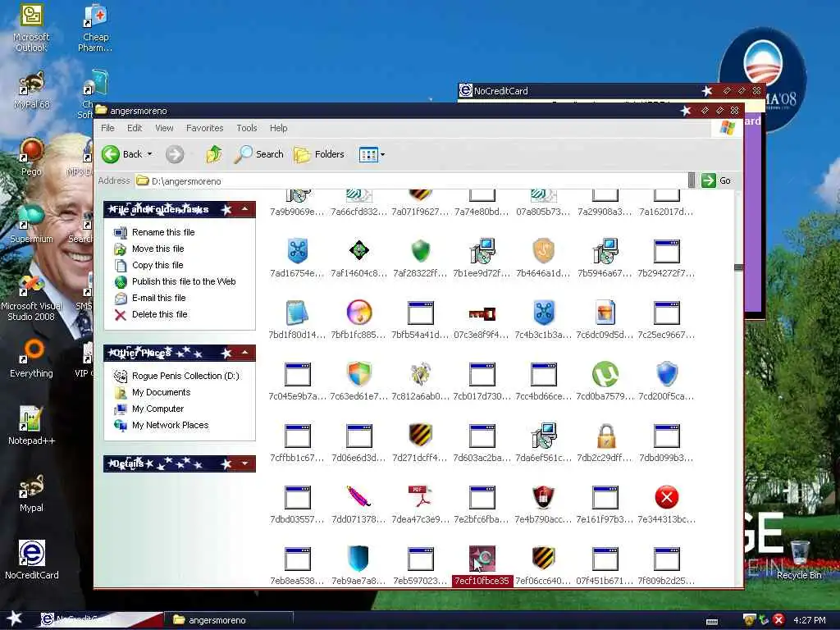The image size is (840, 630).
Task: Click Publish this file to the Web
Action: tap(184, 282)
